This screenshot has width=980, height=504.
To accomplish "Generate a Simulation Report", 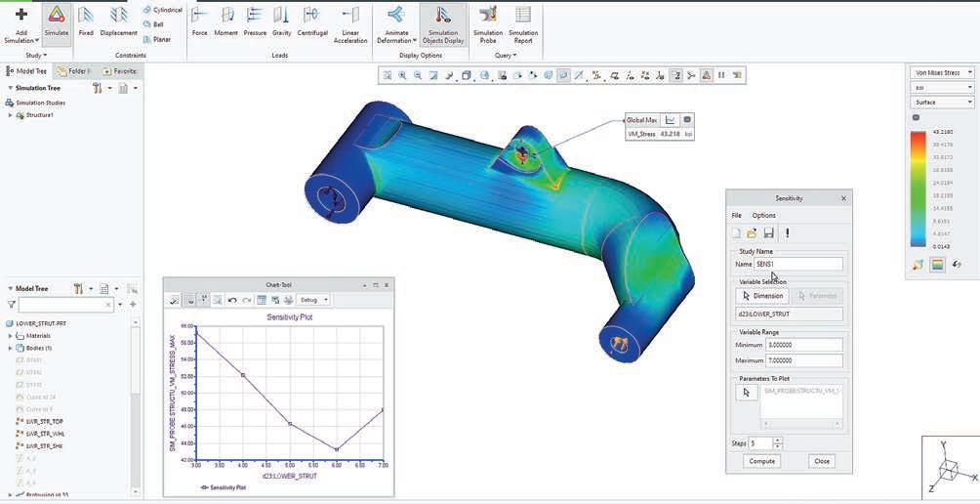I will (x=523, y=25).
